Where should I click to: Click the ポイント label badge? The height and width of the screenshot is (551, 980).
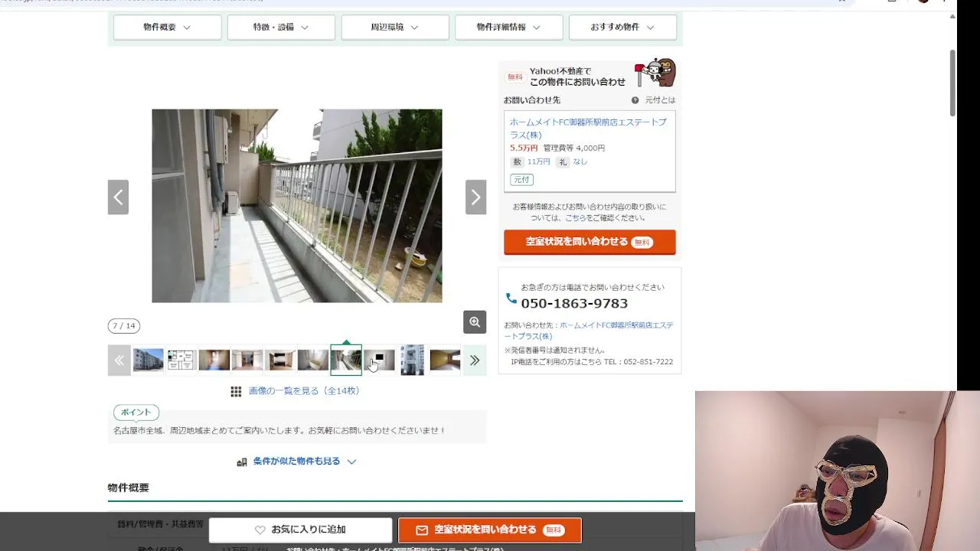coord(136,412)
